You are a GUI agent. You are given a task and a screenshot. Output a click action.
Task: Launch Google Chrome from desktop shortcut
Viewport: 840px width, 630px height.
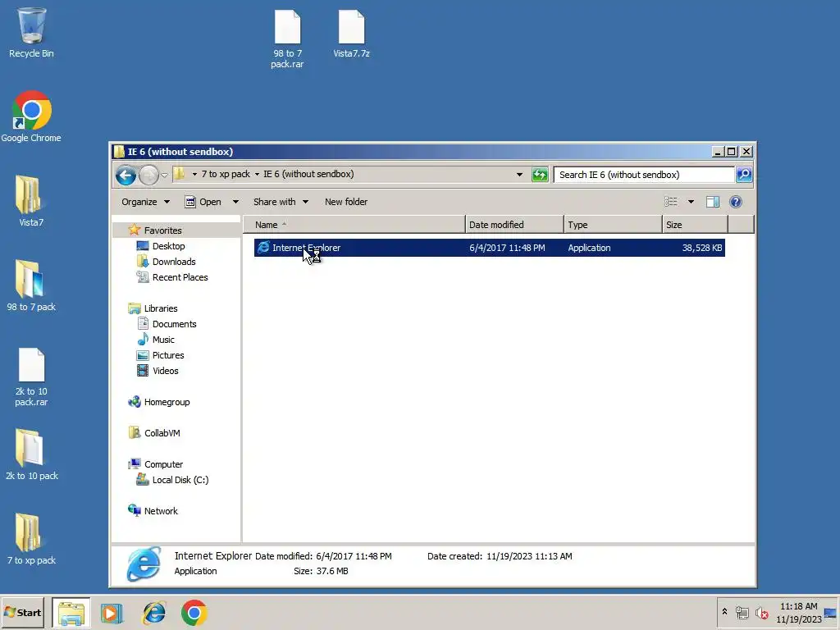31,116
